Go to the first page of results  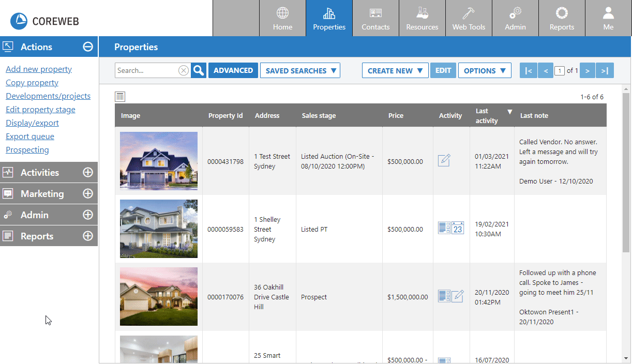[528, 71]
